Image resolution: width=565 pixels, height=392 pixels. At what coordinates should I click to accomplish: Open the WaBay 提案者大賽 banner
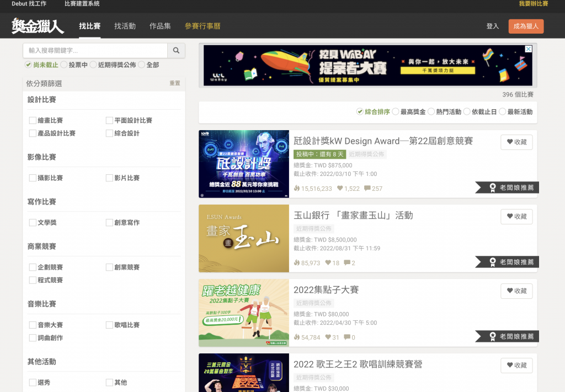(x=368, y=65)
